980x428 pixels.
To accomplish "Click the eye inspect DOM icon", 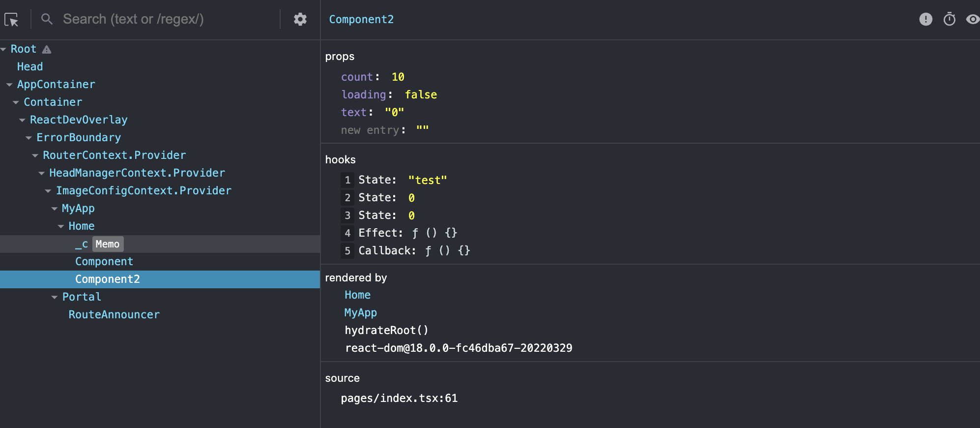I will click(972, 19).
